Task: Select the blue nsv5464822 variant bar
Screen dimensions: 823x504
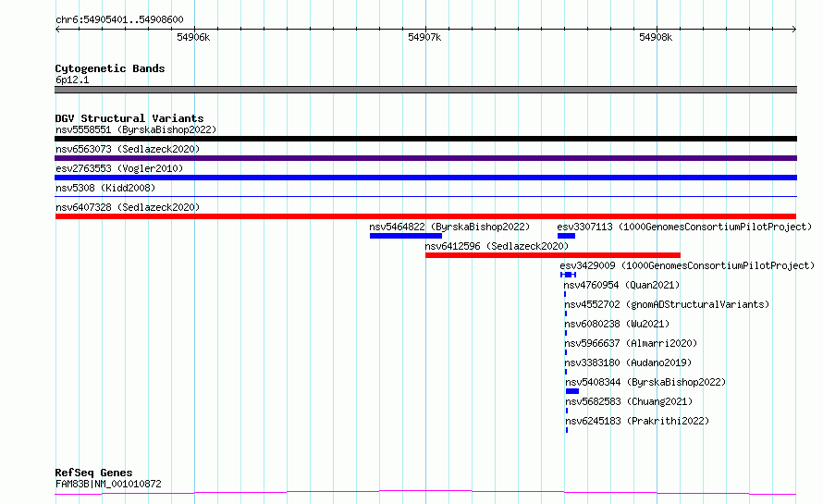Action: tap(406, 236)
